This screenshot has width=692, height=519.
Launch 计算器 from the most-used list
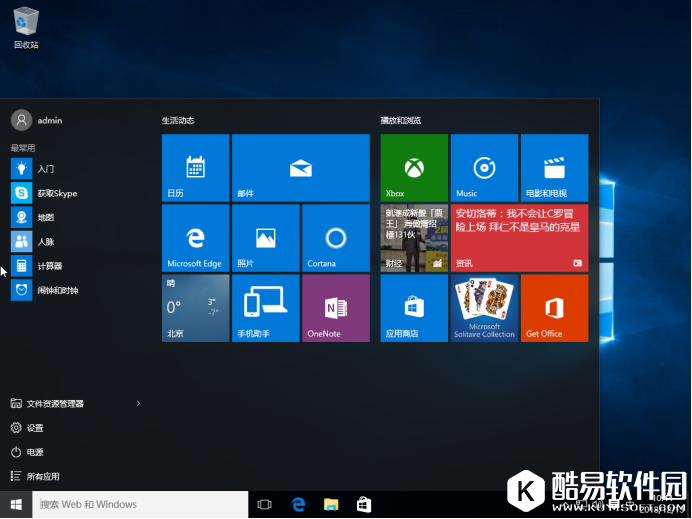49,266
